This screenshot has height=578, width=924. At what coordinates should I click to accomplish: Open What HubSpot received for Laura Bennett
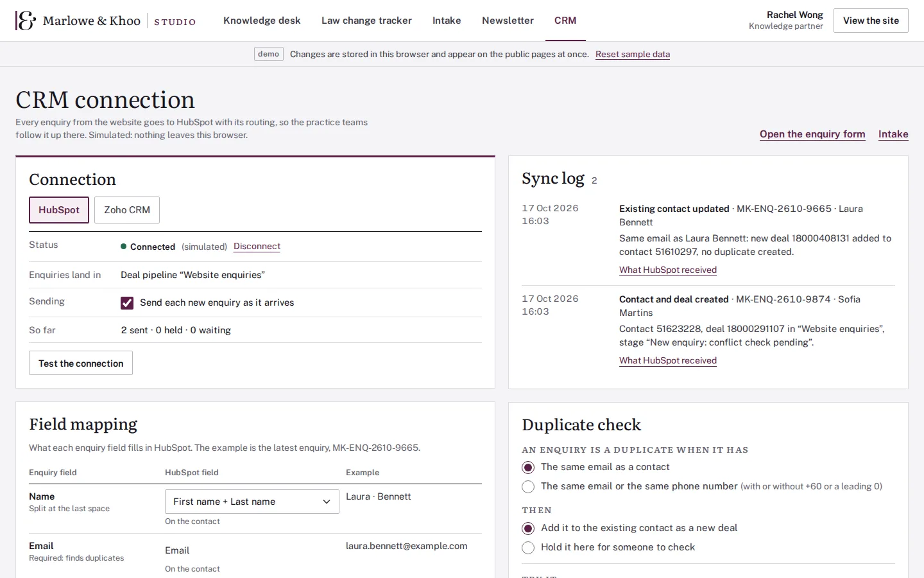(x=668, y=270)
